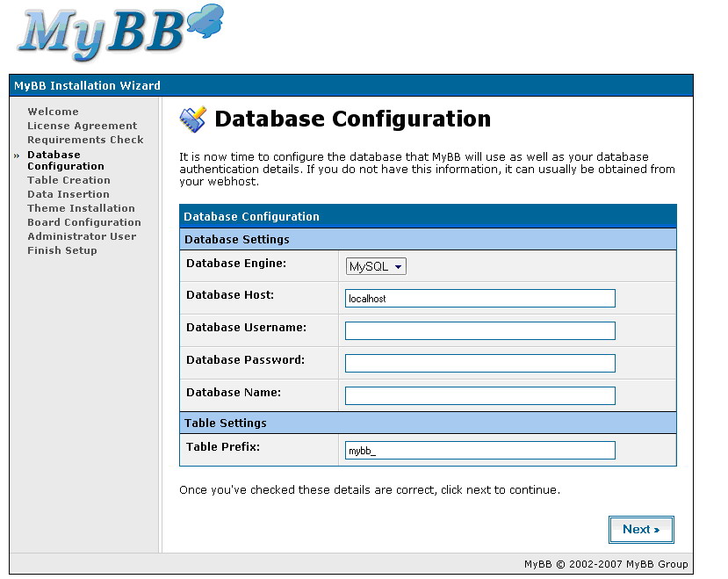Select the Welcome step in the sidebar

pos(53,112)
